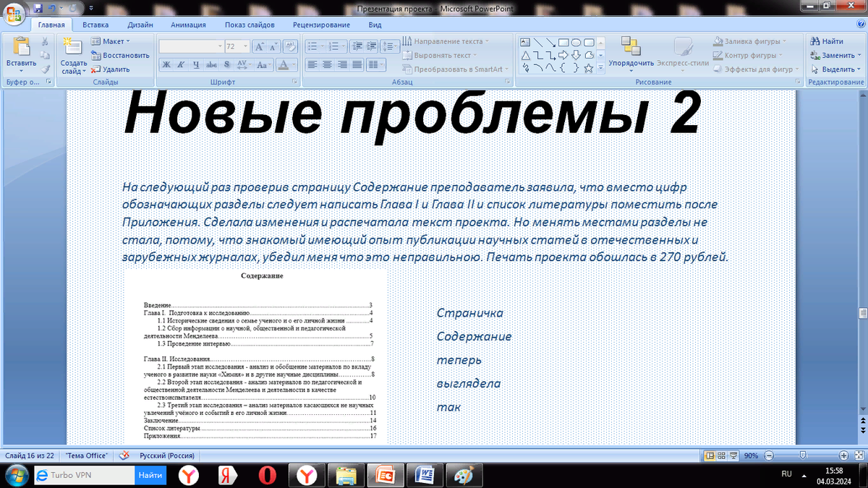The height and width of the screenshot is (488, 868).
Task: Open the Рецензирование tab
Action: tap(321, 25)
